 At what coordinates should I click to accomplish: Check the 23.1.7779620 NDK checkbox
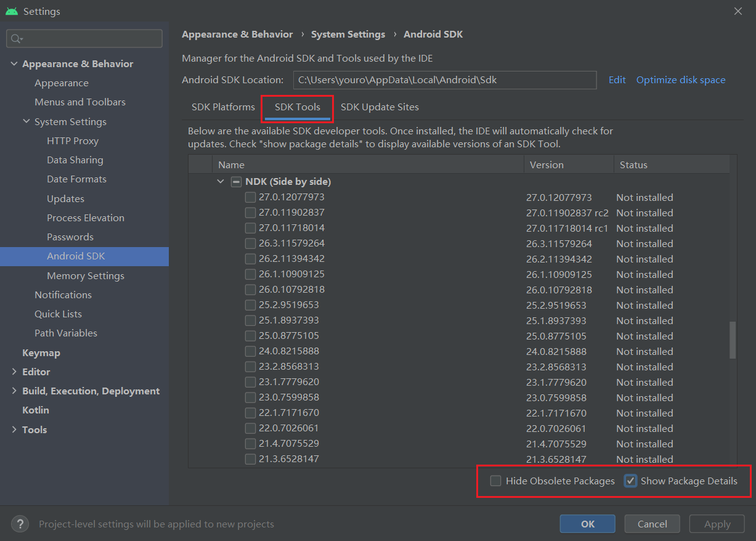[x=250, y=382]
